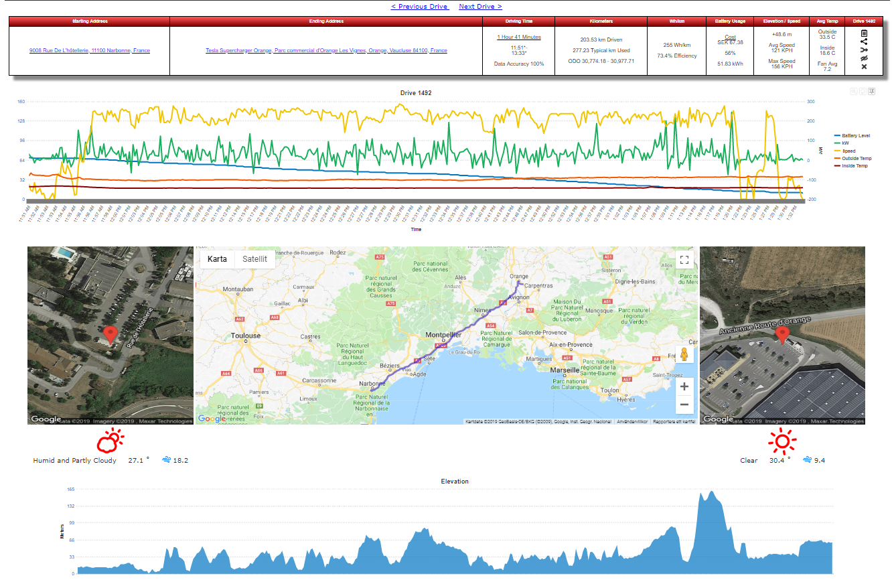
Task: Open the Tesla Supercharger Orange ending address link
Action: (x=326, y=50)
